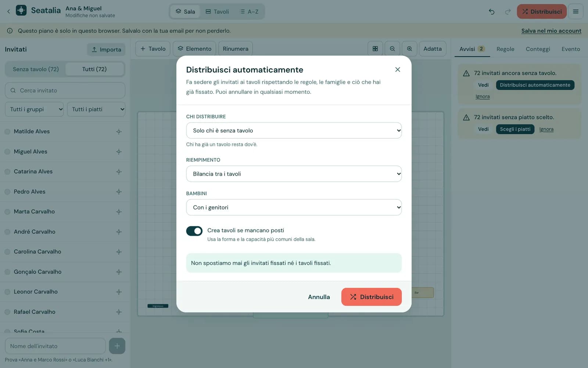
Task: Click the Seatalia app logo
Action: coord(21,10)
